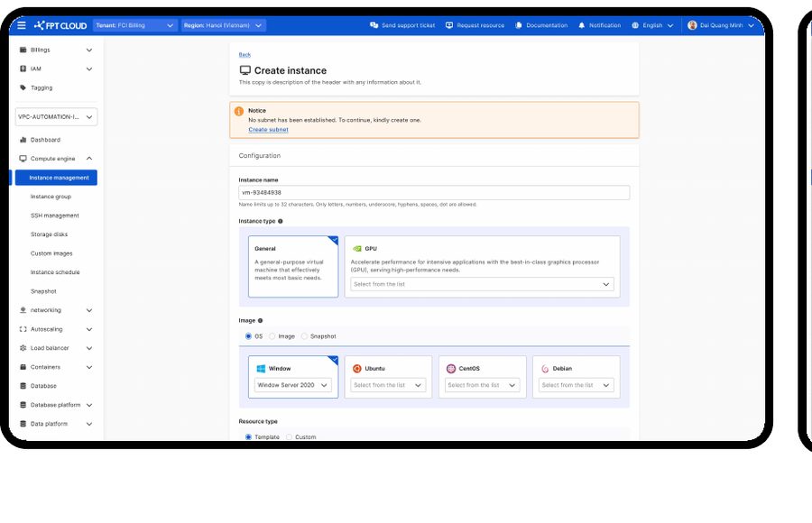
Task: Click the Containers sidebar icon
Action: pyautogui.click(x=23, y=367)
